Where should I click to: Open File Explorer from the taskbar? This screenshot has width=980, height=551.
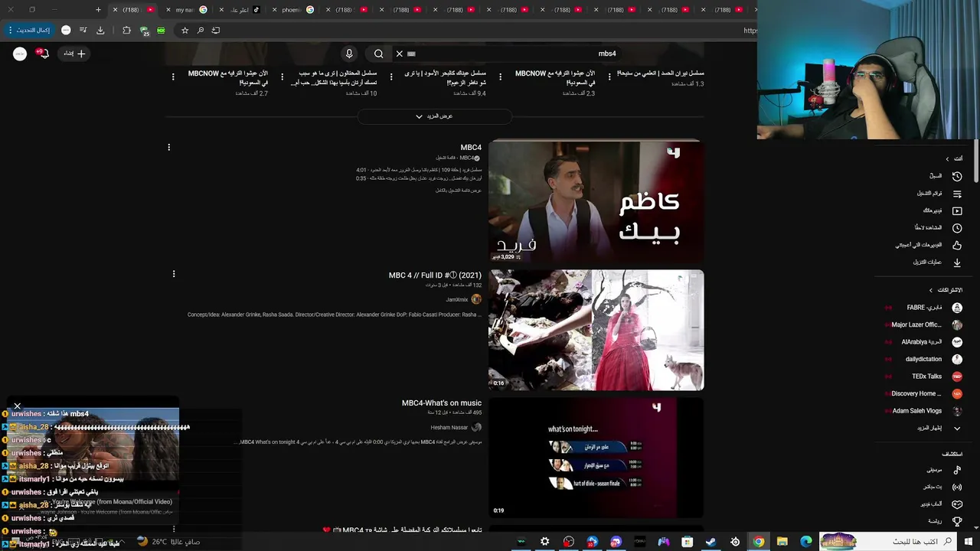pyautogui.click(x=782, y=542)
